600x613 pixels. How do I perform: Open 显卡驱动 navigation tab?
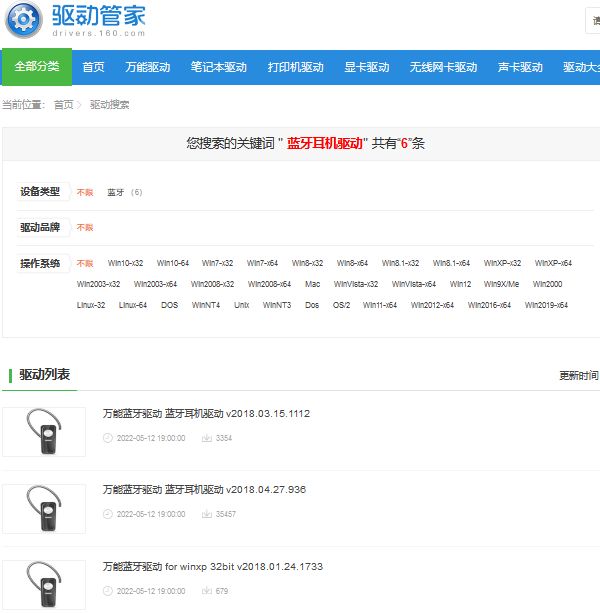[x=367, y=67]
